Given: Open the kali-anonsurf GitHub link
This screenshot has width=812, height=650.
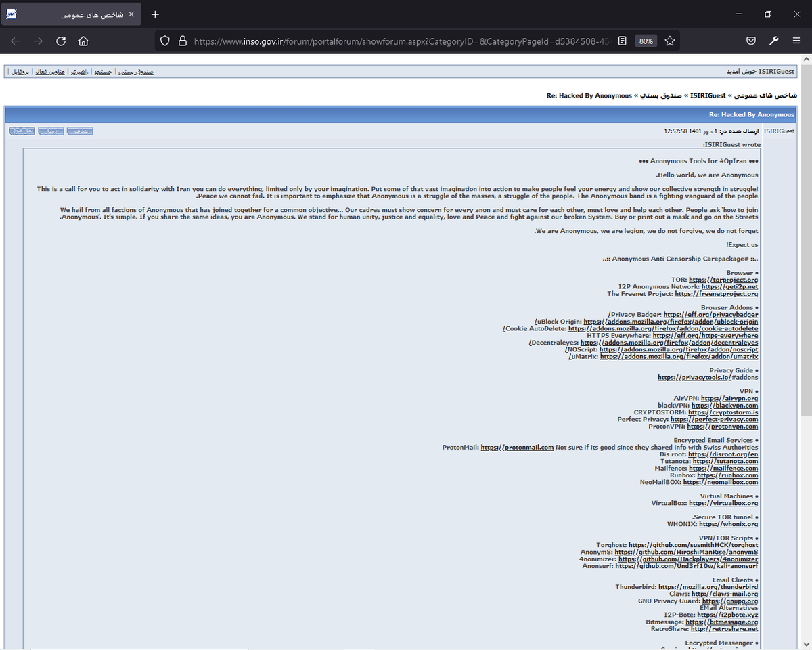Looking at the screenshot, I should tap(687, 566).
